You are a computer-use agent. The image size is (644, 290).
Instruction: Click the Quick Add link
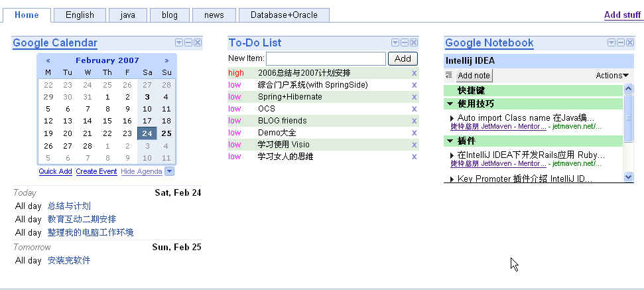click(x=56, y=171)
